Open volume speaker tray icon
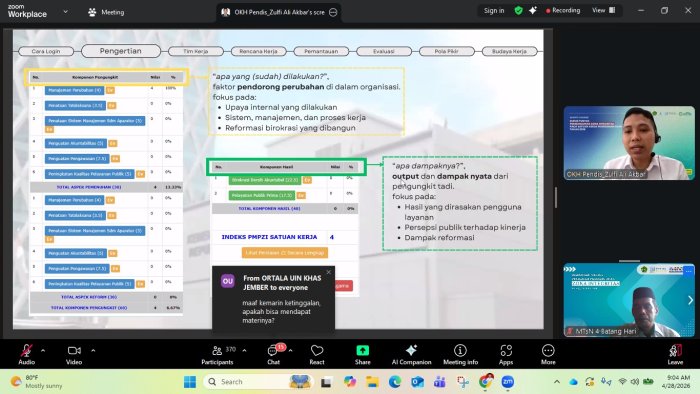 click(x=634, y=382)
